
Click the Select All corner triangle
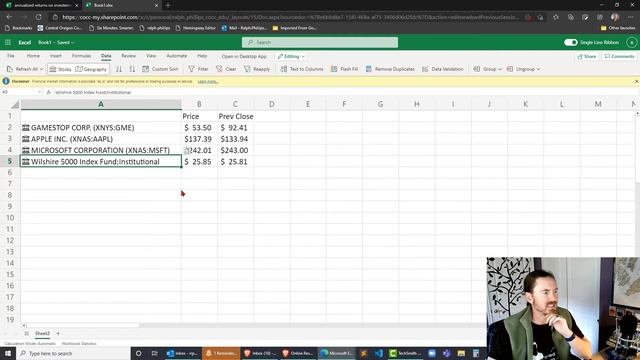15,105
